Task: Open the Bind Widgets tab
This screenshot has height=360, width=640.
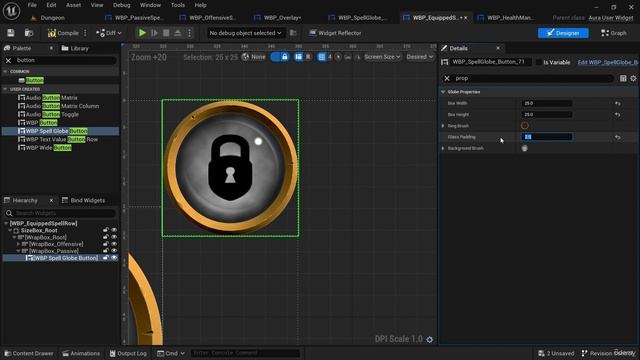Action: coord(83,200)
